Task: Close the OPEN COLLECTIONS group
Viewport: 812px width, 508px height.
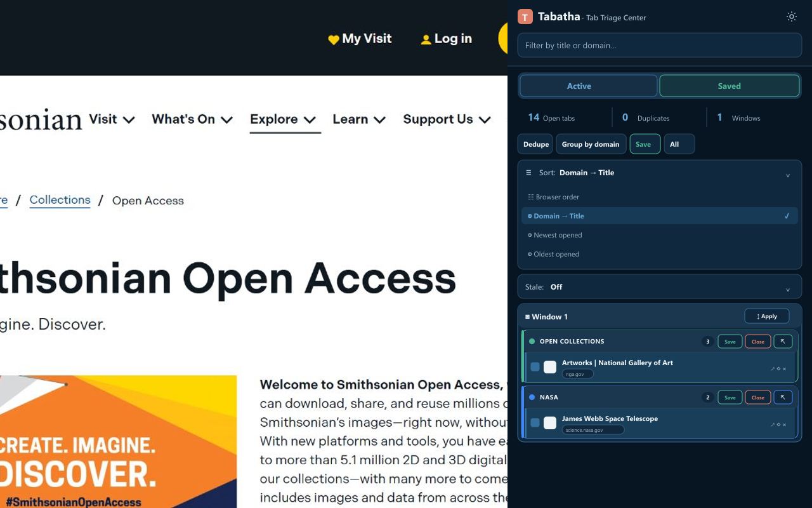Action: pyautogui.click(x=758, y=342)
